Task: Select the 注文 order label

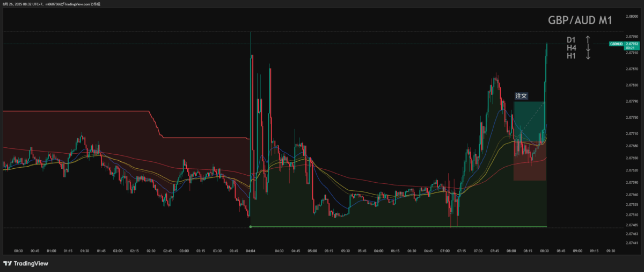Action: 521,96
